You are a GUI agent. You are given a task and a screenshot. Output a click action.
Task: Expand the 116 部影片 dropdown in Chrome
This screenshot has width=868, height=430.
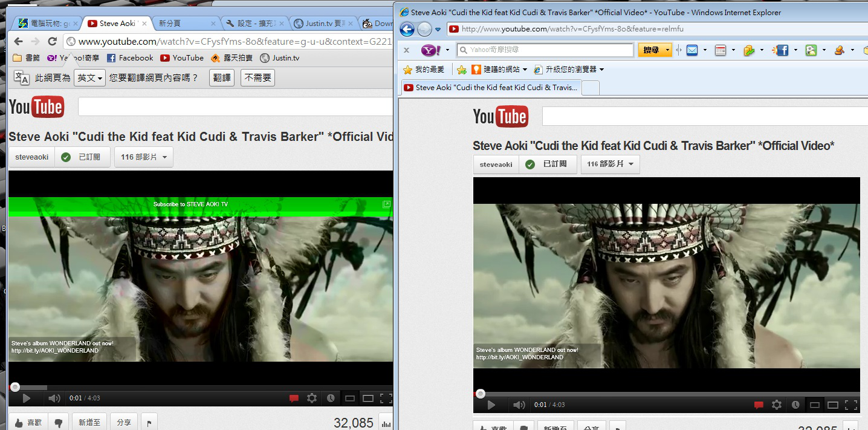[144, 157]
